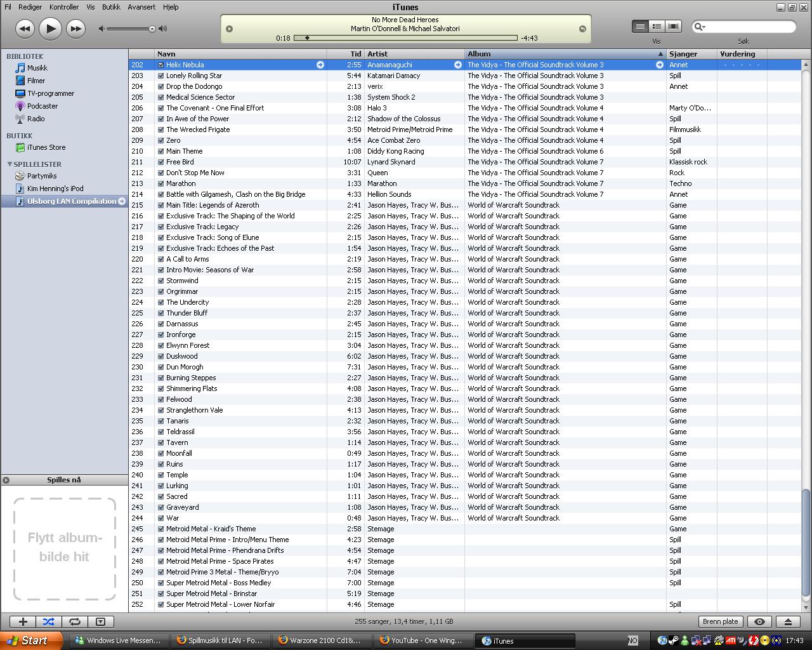The width and height of the screenshot is (812, 650).
Task: Click the low-volume speaker icon
Action: coord(101,29)
